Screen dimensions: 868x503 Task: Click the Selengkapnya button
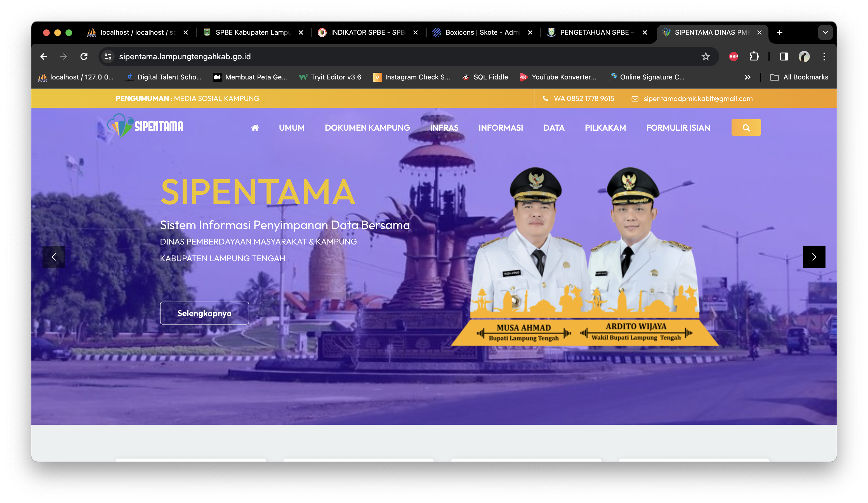tap(204, 313)
